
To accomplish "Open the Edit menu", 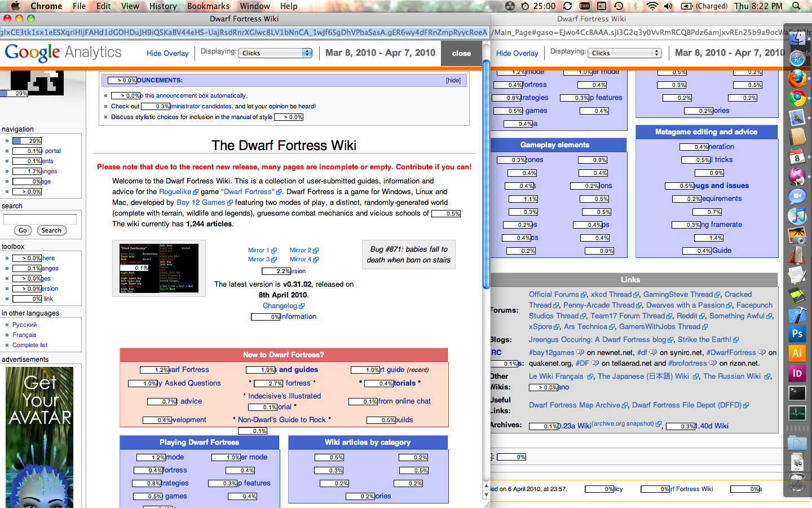I will (104, 6).
